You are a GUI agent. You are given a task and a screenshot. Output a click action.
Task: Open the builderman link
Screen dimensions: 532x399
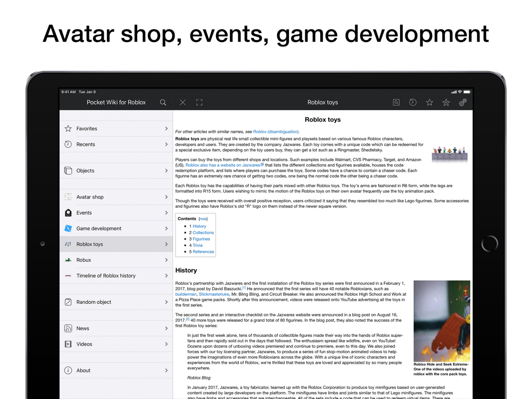[186, 294]
